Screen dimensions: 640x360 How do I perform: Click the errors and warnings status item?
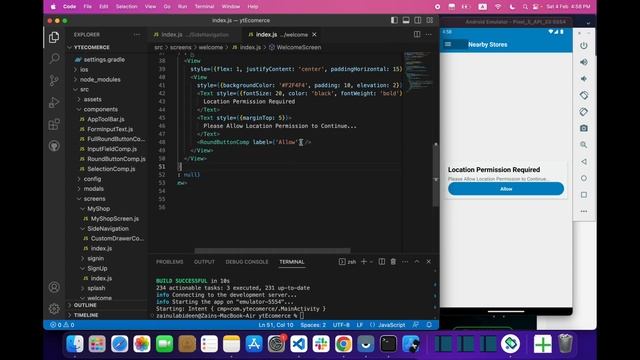62,325
